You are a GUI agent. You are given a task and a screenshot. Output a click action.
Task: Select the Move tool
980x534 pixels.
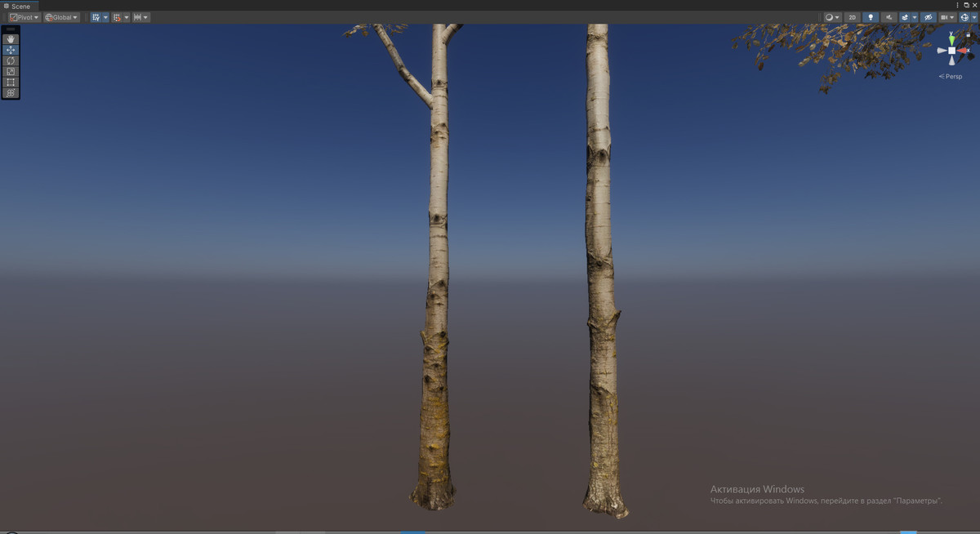(11, 50)
